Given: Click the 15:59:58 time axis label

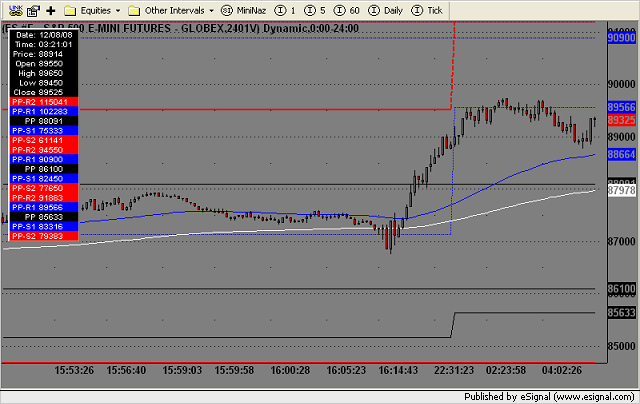Looking at the screenshot, I should point(234,371).
